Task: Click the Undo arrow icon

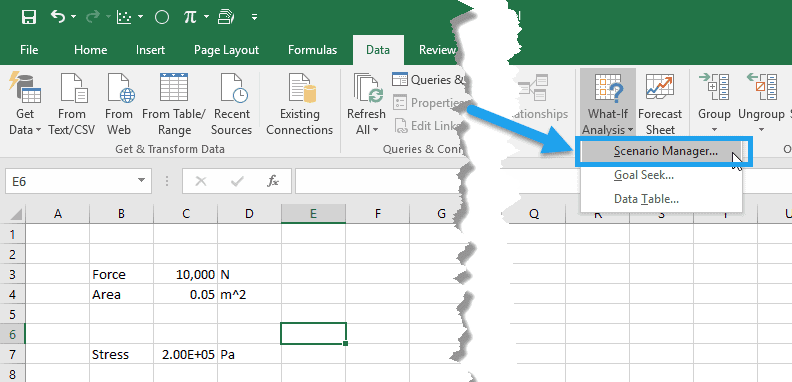Action: (58, 17)
